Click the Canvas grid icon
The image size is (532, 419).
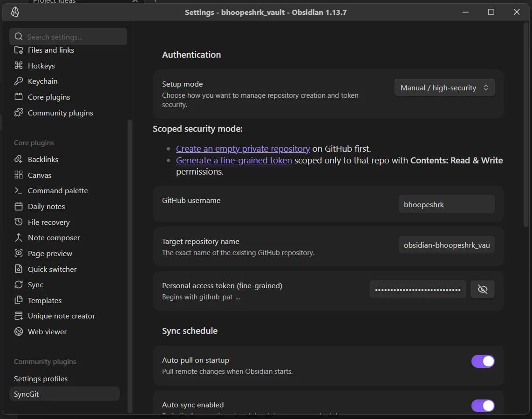coord(19,175)
